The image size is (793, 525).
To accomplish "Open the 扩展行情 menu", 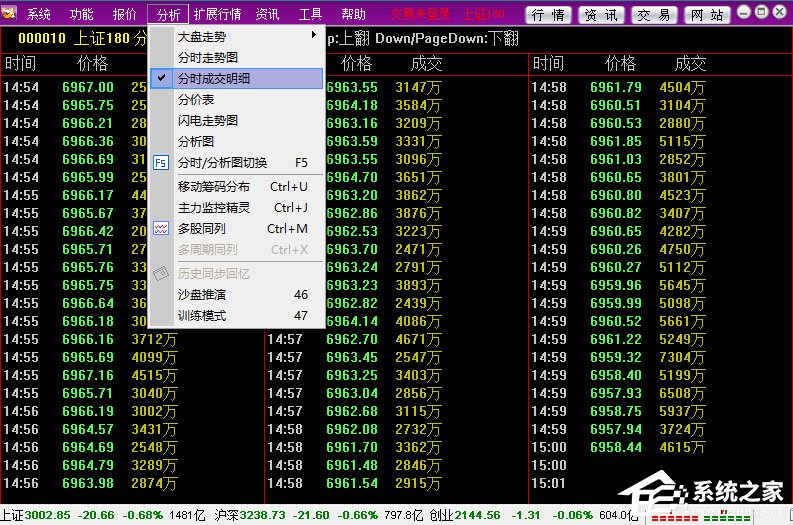I will [x=217, y=14].
